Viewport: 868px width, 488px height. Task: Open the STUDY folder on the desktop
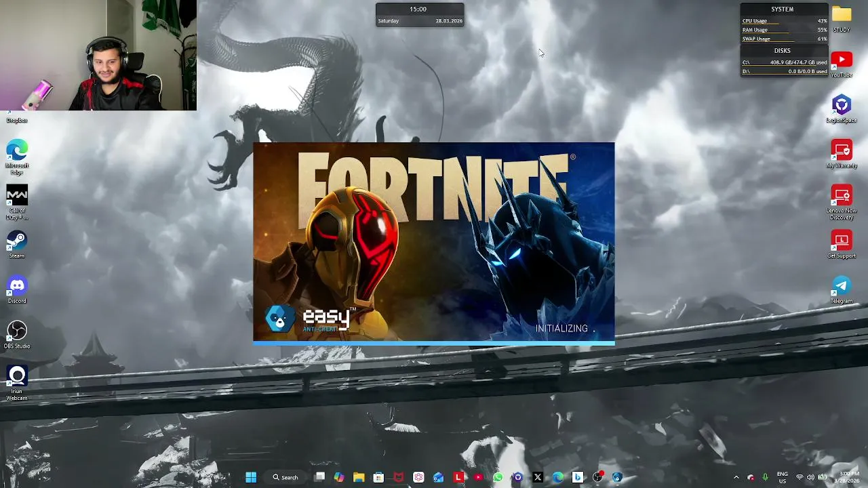click(842, 19)
